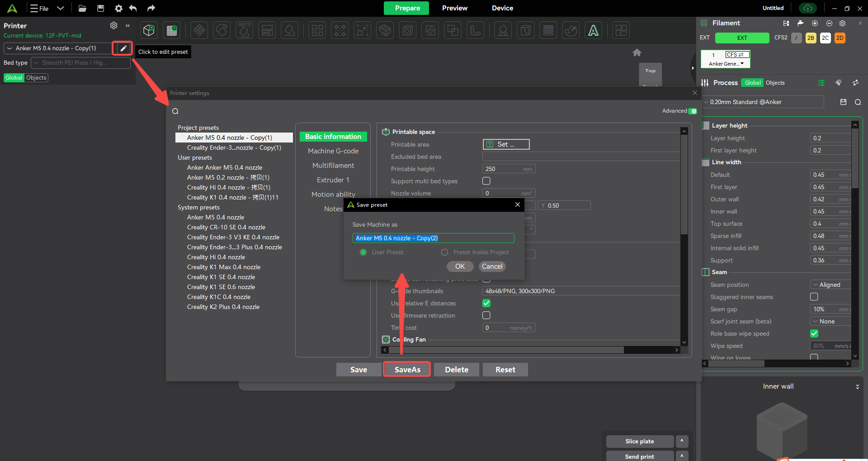This screenshot has width=868, height=461.
Task: Select the Rotate tool in toolbar
Action: pos(222,30)
